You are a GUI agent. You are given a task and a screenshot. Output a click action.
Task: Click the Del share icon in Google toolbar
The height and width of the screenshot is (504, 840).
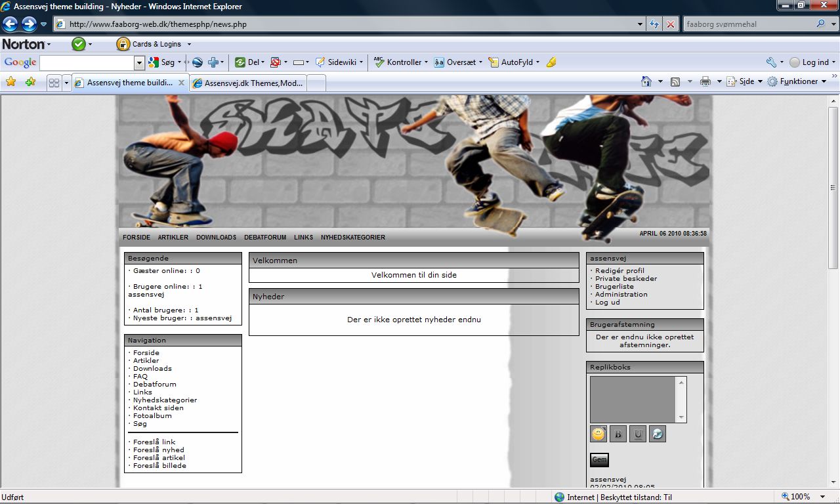(x=240, y=62)
